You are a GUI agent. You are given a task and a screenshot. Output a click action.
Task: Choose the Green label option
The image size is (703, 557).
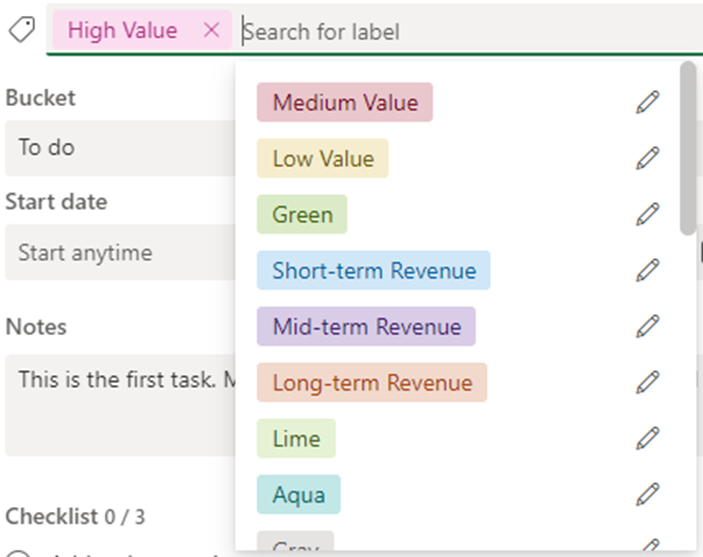[x=302, y=215]
